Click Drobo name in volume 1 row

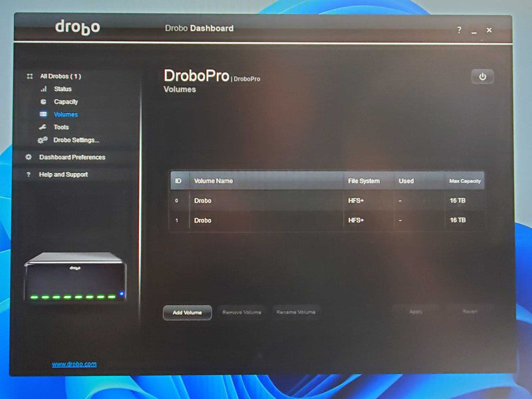(203, 220)
